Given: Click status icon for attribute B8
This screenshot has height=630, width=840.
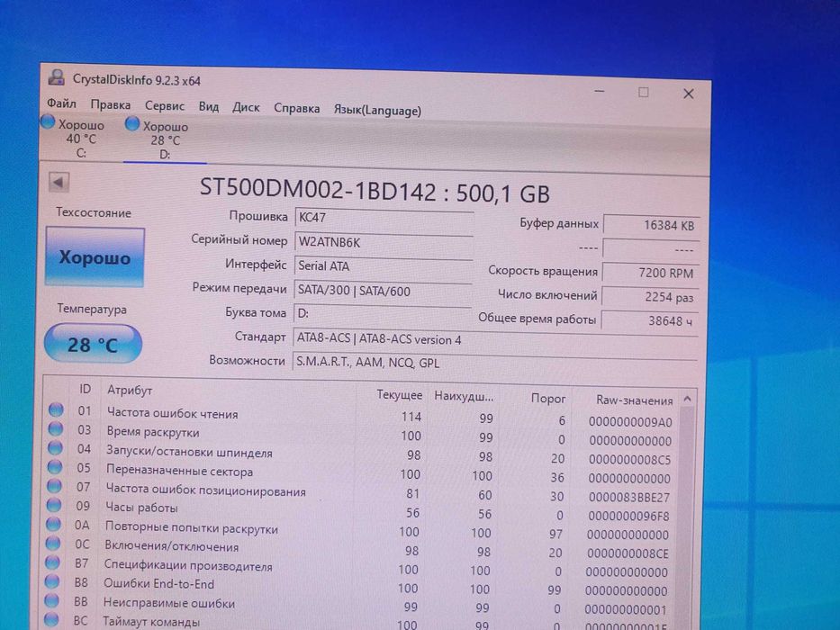Looking at the screenshot, I should (x=52, y=580).
